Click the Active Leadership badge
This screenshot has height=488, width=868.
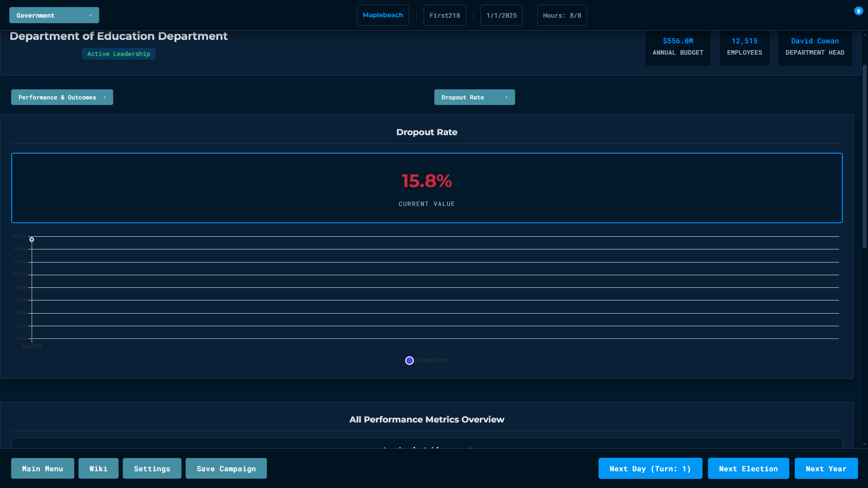click(x=118, y=54)
